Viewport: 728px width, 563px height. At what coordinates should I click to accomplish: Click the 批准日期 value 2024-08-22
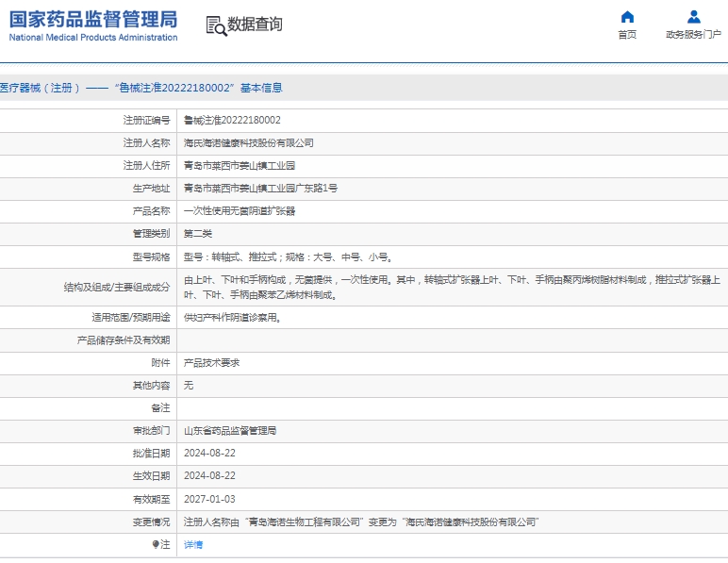[x=209, y=453]
